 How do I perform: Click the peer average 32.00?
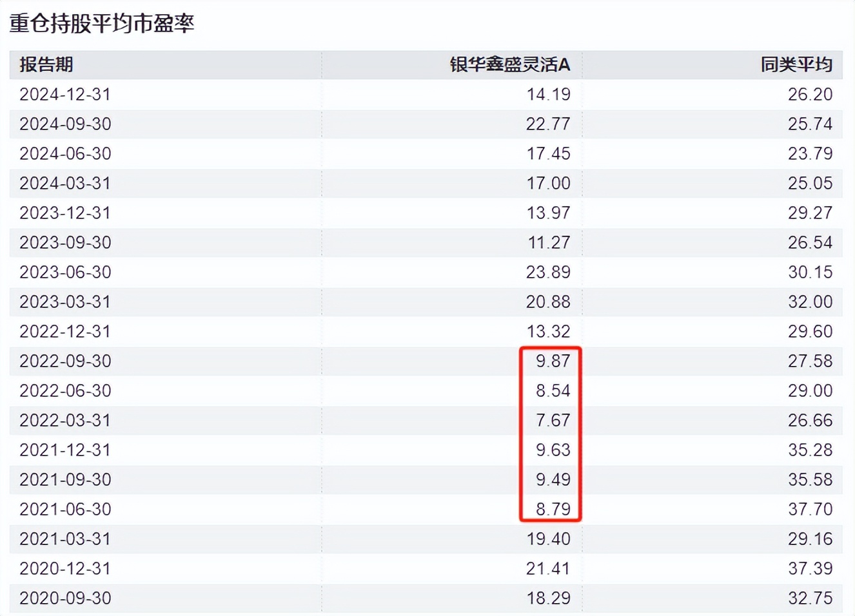pyautogui.click(x=811, y=302)
